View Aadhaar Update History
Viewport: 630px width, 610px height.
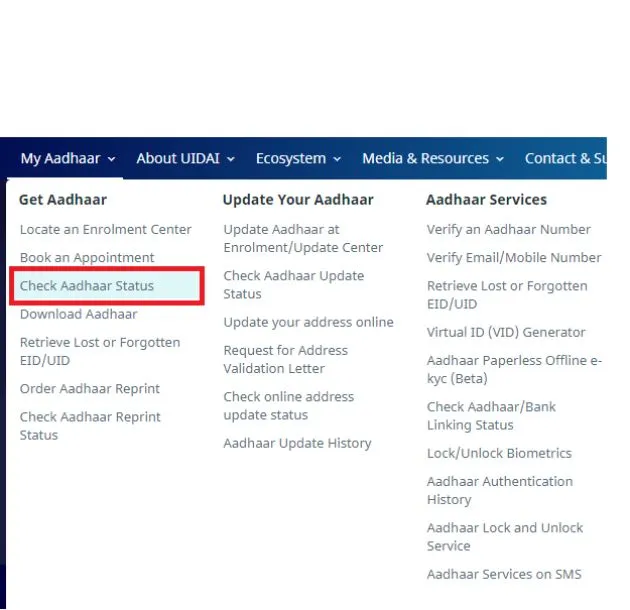tap(297, 443)
